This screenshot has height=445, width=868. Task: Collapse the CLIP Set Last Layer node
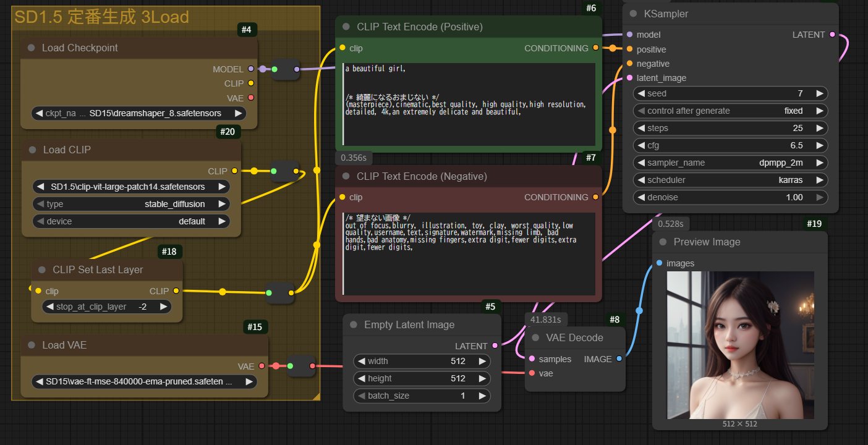click(x=42, y=270)
